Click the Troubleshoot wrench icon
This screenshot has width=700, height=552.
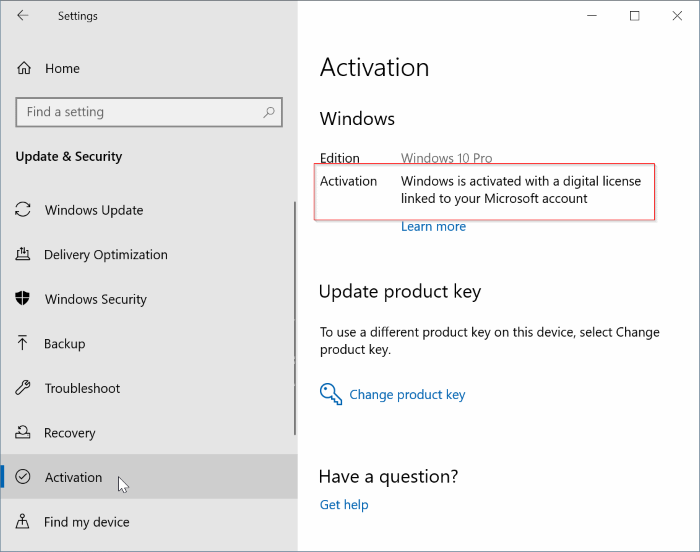coord(23,388)
